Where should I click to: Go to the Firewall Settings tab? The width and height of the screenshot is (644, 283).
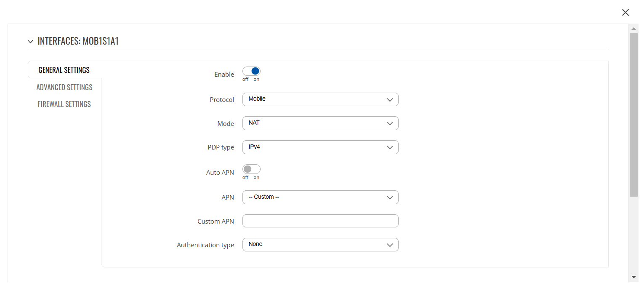coord(64,104)
